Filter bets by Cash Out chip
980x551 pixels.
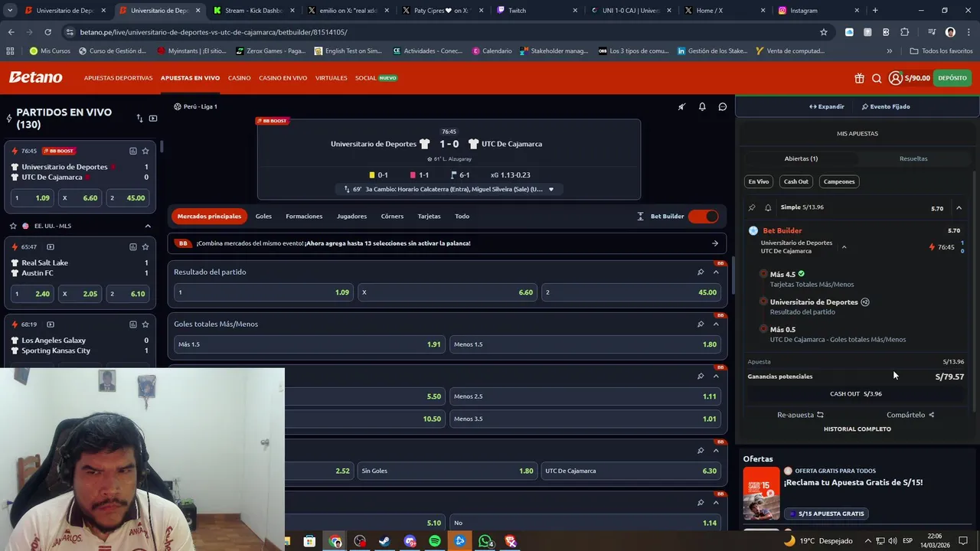(x=795, y=181)
